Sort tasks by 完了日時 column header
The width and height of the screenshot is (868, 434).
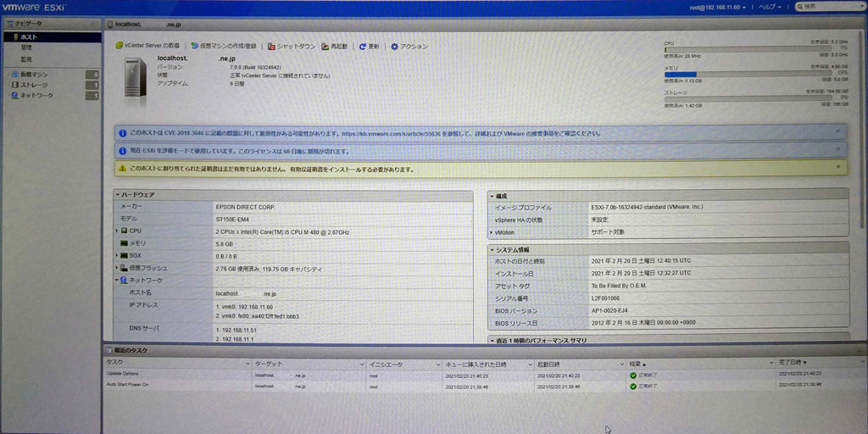pos(821,363)
